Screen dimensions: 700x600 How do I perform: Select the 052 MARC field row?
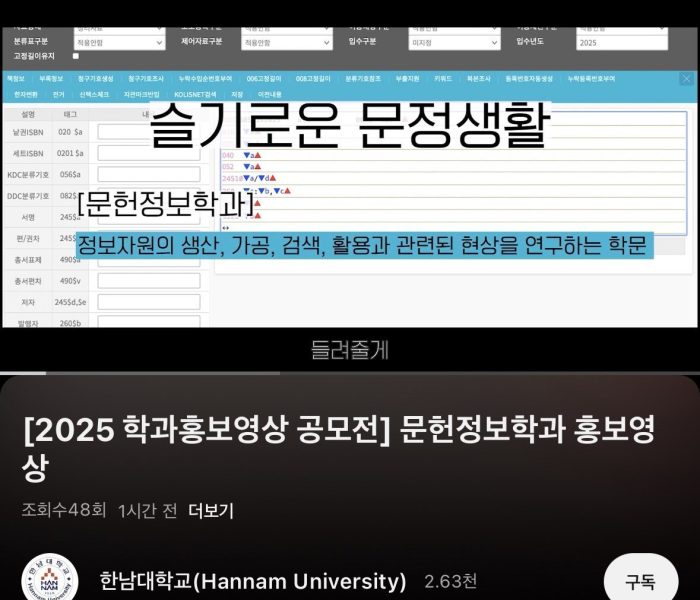coord(454,167)
